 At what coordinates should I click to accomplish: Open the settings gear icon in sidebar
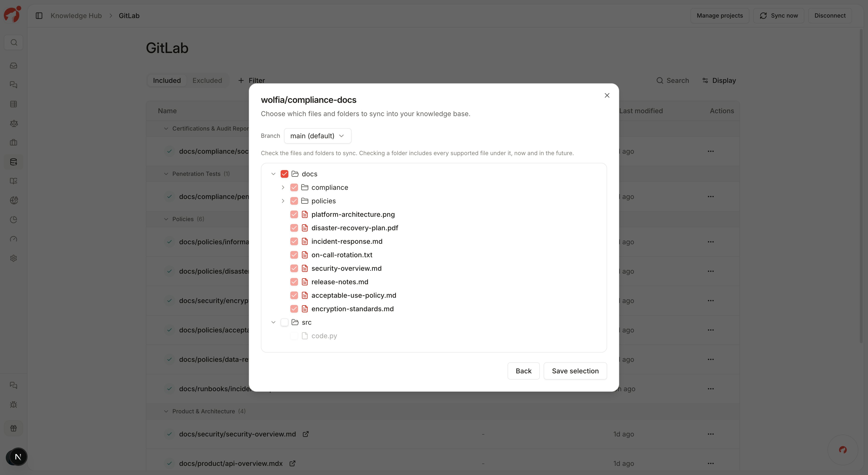pos(14,258)
